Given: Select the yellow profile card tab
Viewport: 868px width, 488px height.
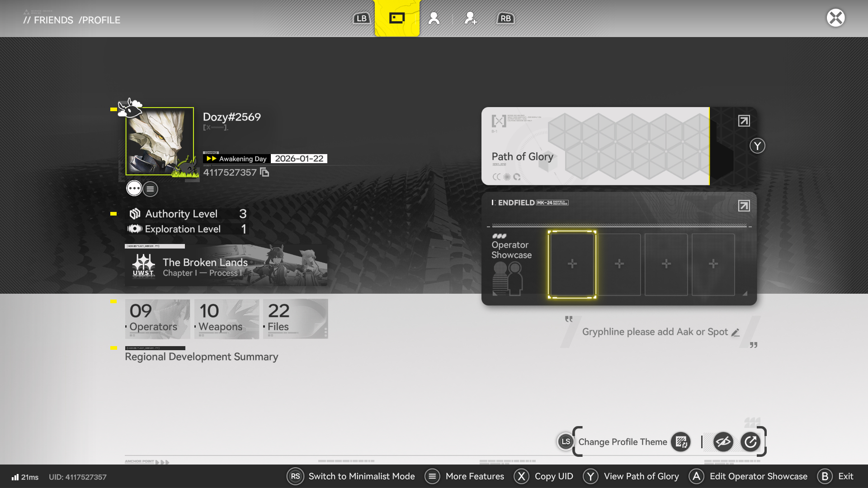Looking at the screenshot, I should tap(397, 19).
